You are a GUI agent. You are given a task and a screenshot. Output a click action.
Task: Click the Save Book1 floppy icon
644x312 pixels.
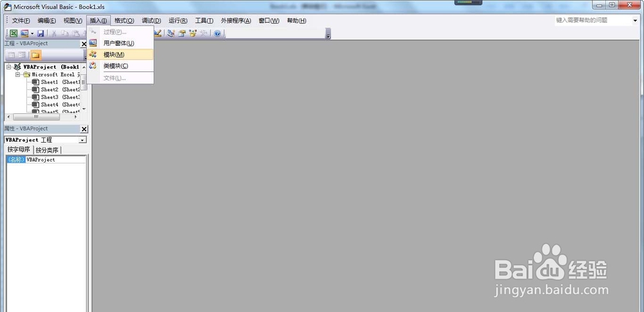(41, 33)
